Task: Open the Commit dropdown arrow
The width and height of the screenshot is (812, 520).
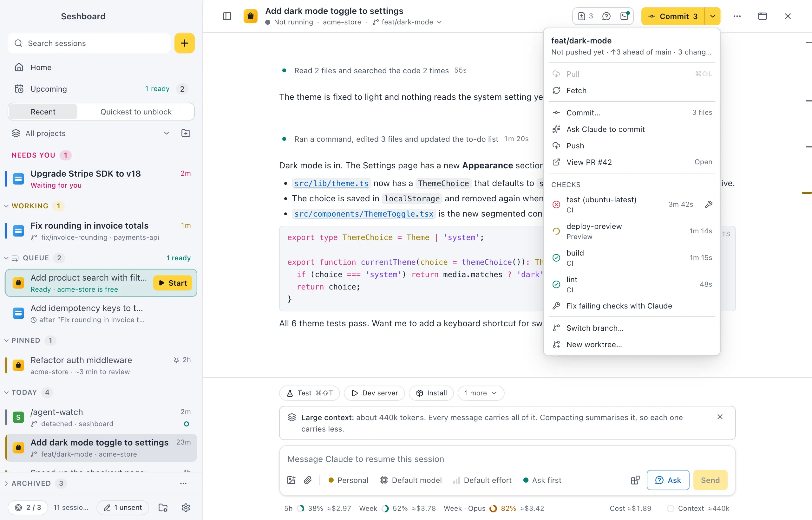Action: [713, 16]
